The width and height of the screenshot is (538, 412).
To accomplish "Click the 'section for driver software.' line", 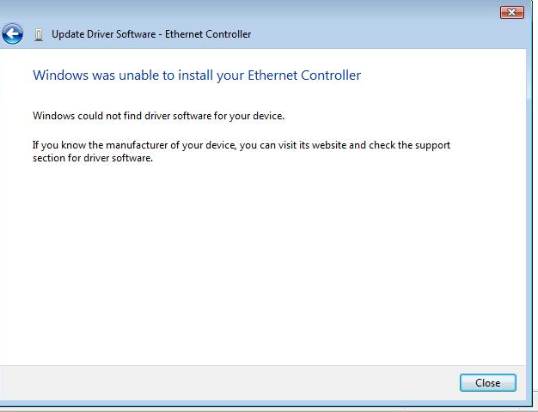I will (93, 158).
